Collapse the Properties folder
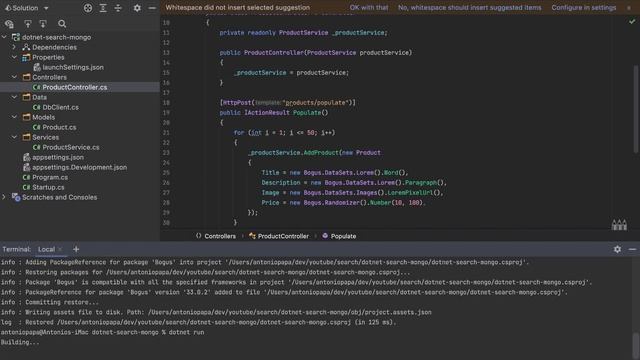The width and height of the screenshot is (640, 360). [x=14, y=57]
